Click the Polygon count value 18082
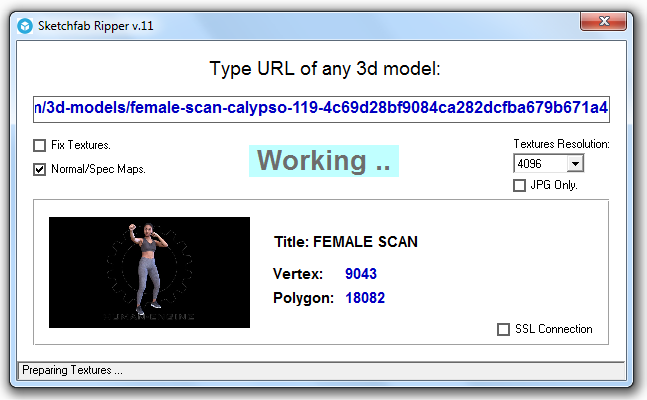 click(x=364, y=298)
